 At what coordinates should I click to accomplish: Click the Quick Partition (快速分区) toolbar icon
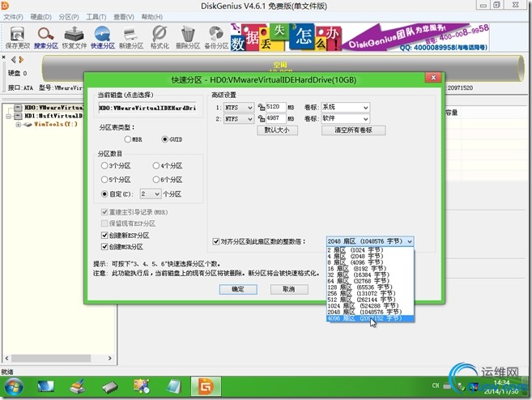coord(103,37)
